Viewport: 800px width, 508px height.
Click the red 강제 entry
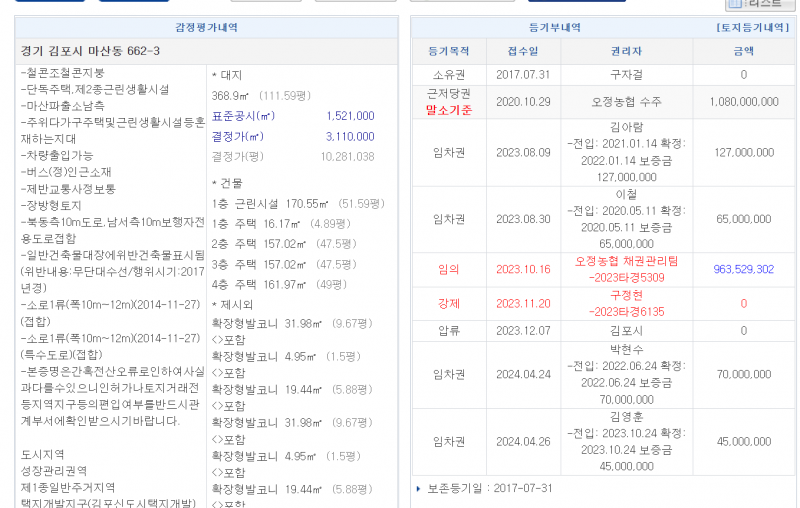[449, 303]
